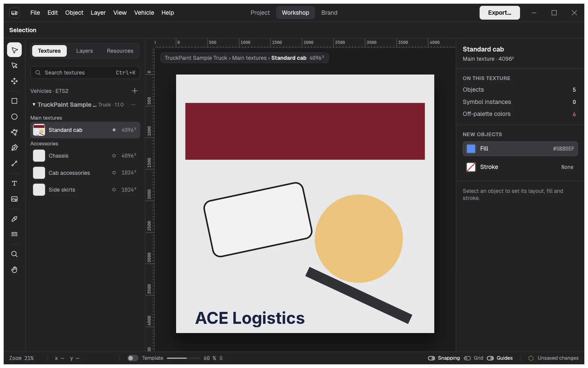Select the Image placement tool

pyautogui.click(x=14, y=199)
